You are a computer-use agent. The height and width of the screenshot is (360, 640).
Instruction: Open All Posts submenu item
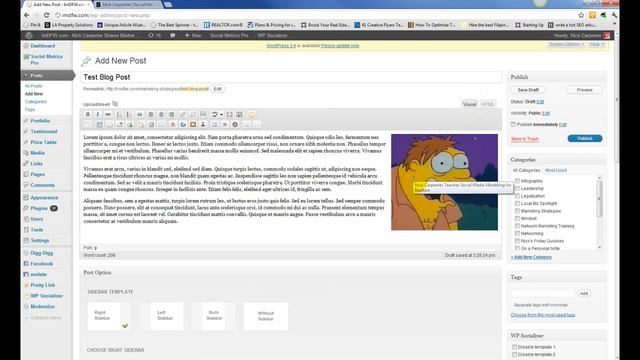pyautogui.click(x=33, y=86)
